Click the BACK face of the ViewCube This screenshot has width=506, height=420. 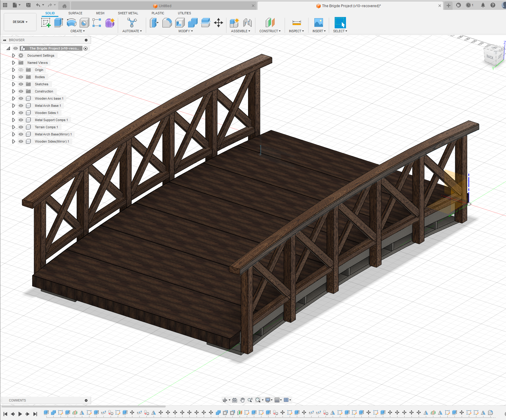[490, 56]
